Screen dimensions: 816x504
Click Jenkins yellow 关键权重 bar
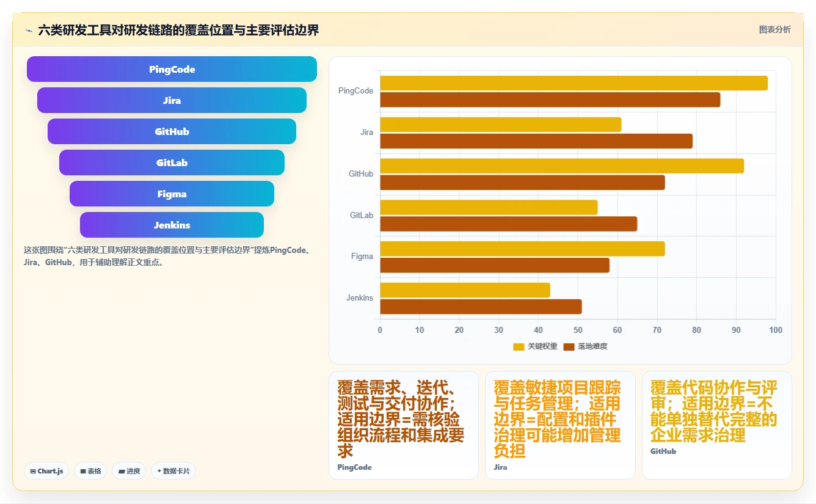[465, 290]
